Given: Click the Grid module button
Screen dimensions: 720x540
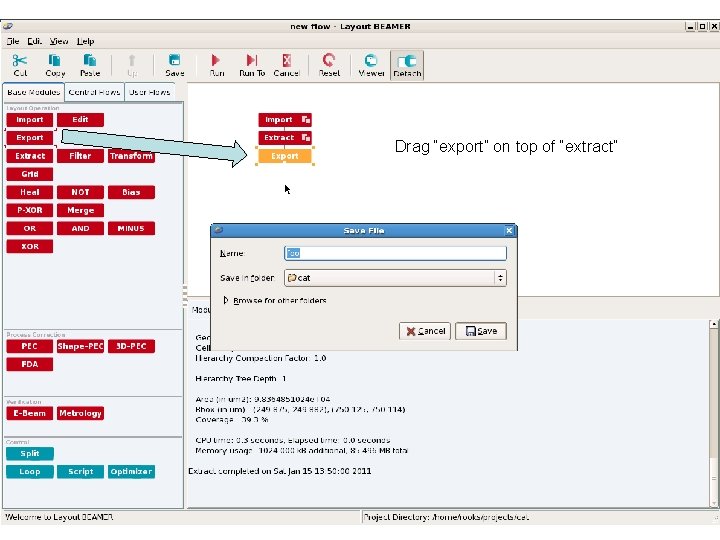Looking at the screenshot, I should [30, 174].
